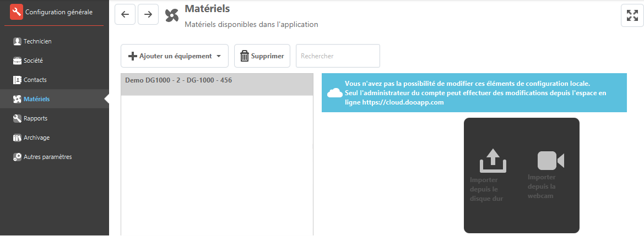
Task: Click into the Rechercher search field
Action: point(338,56)
